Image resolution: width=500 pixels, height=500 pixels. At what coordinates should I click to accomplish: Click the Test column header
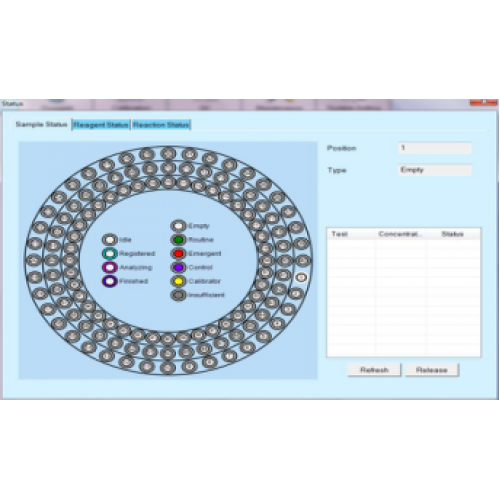coord(351,234)
